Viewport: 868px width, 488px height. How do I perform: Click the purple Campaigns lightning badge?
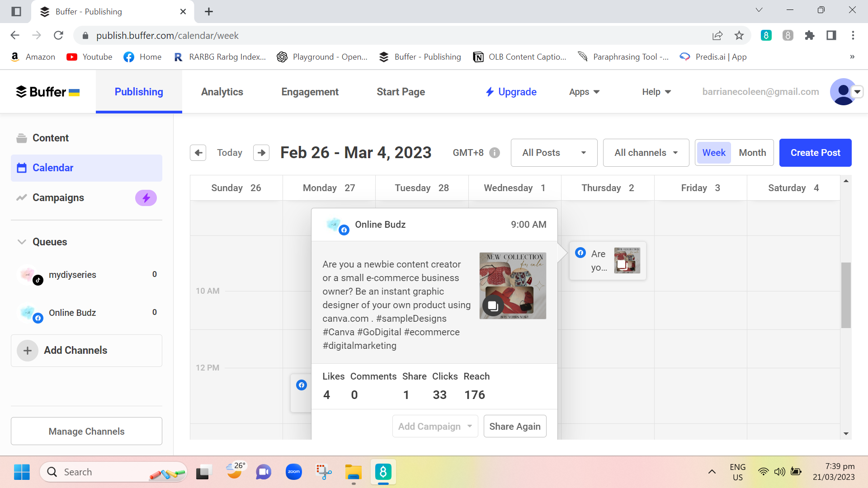coord(146,198)
